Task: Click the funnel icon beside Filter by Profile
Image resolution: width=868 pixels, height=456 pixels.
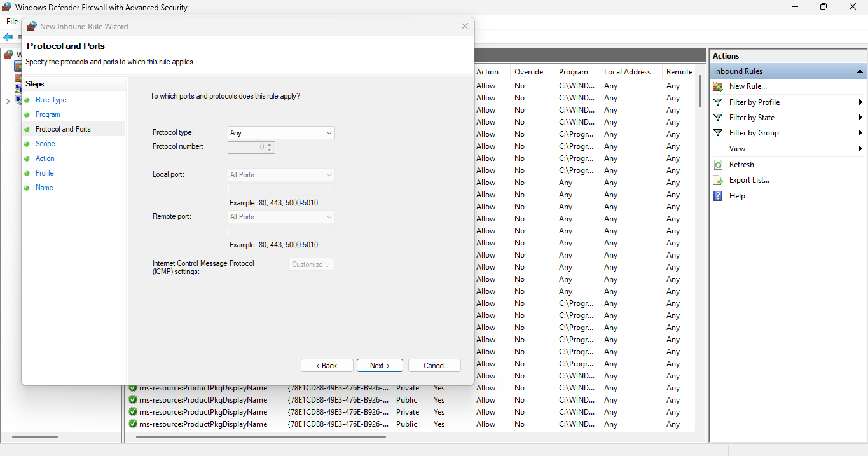Action: [x=718, y=102]
